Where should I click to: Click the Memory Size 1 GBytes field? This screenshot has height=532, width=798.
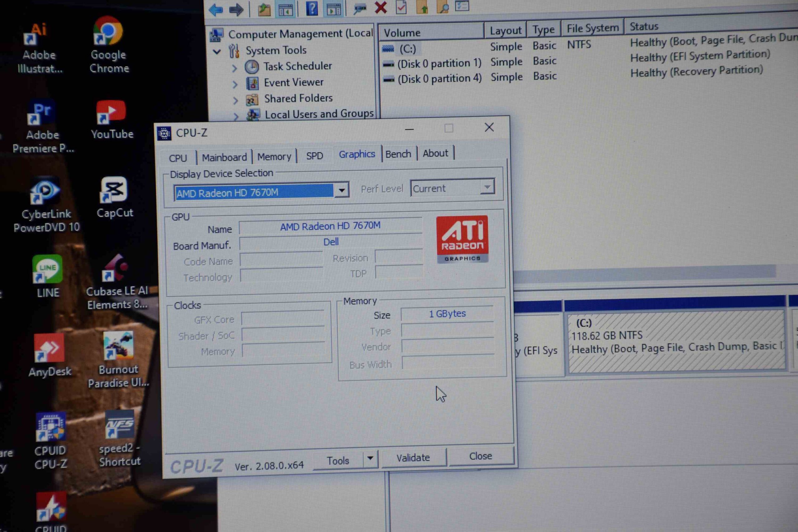click(447, 314)
